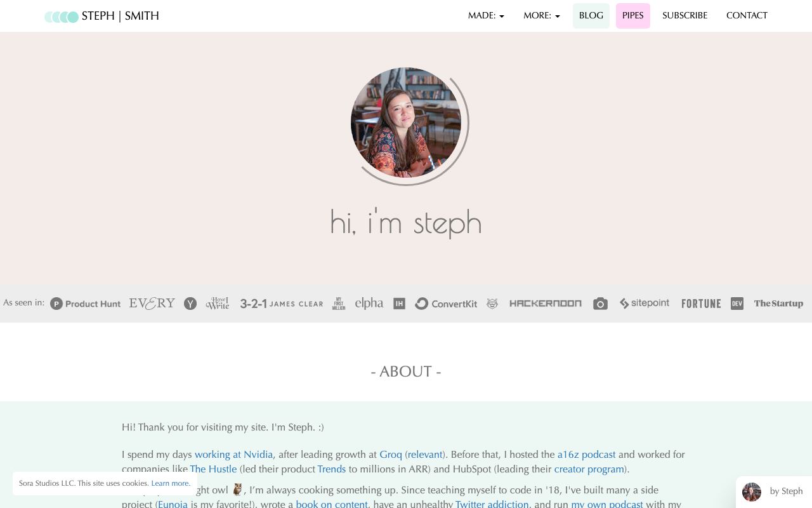Go to the BLOG page
812x508 pixels.
click(591, 16)
